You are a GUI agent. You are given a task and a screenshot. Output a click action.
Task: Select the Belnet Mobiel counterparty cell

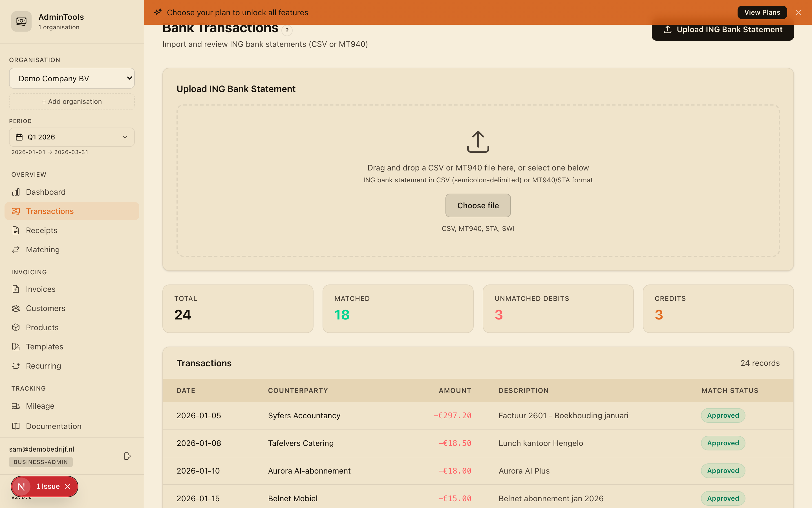[293, 498]
